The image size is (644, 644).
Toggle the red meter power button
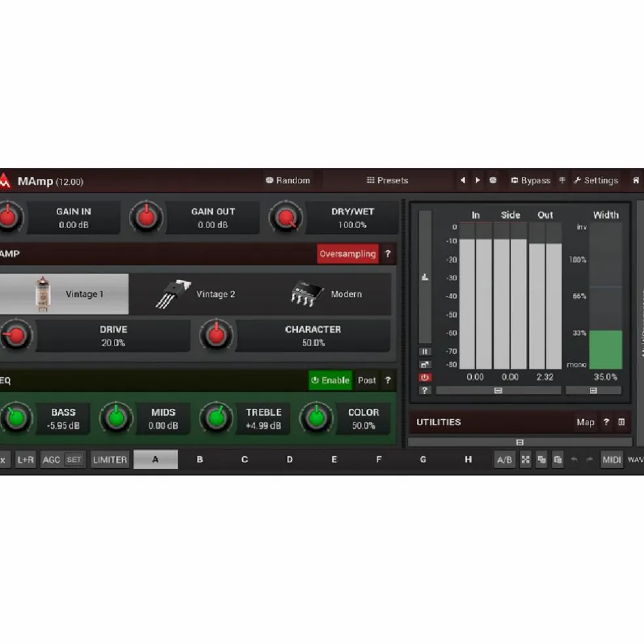coord(425,377)
